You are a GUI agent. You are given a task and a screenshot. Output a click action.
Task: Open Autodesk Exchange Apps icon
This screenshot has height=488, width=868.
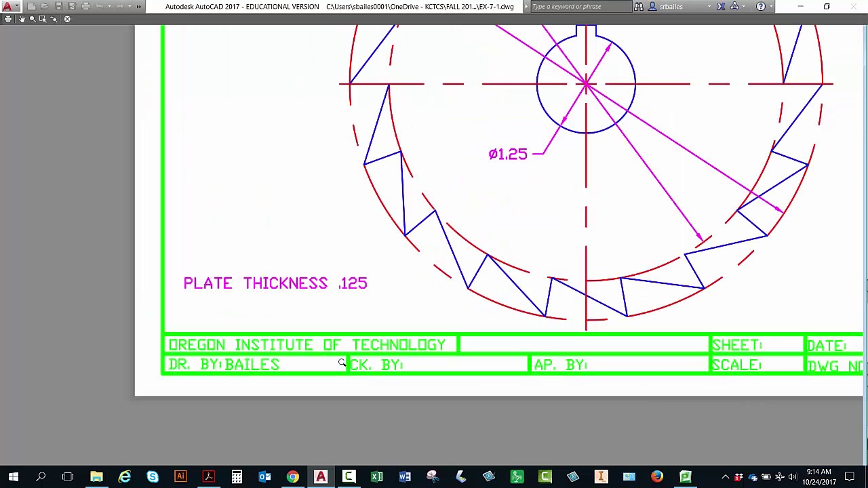(x=721, y=6)
